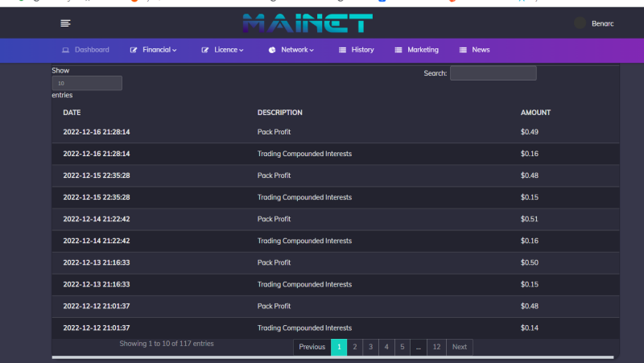The height and width of the screenshot is (363, 644).
Task: Go to page 3 of entries
Action: 370,347
